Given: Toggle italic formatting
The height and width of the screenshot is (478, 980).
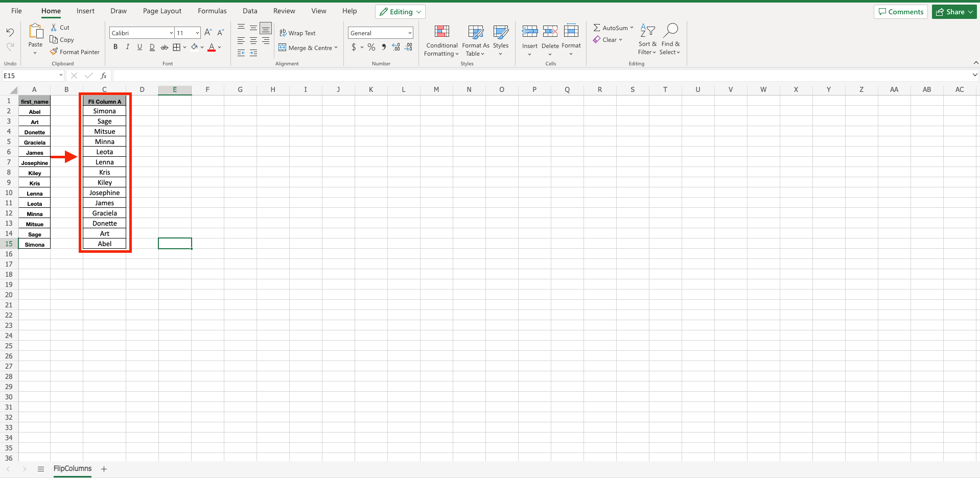Looking at the screenshot, I should pos(127,46).
